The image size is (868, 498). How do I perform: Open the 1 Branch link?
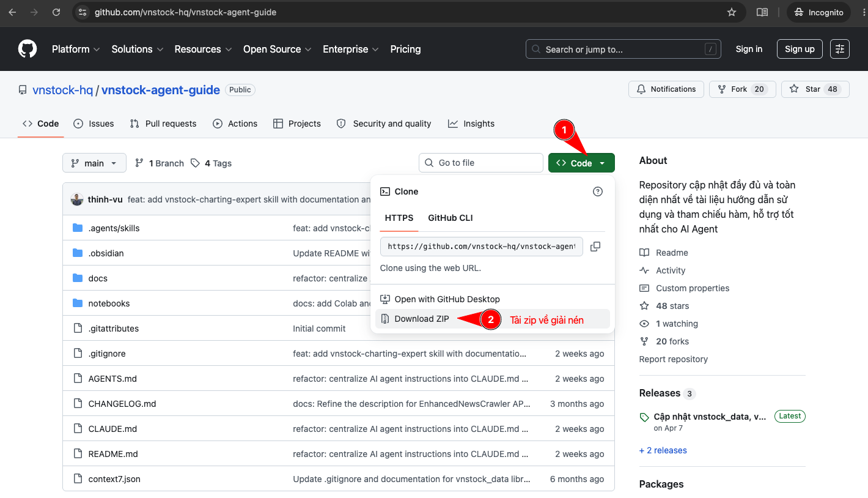(160, 163)
